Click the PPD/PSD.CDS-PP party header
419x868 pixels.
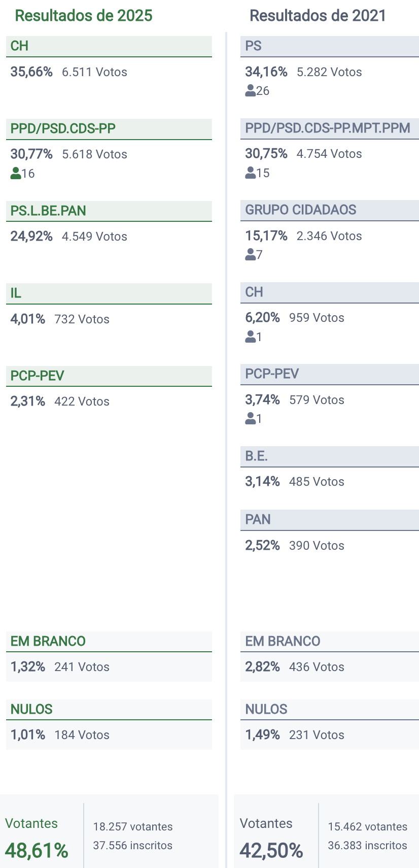pos(109,129)
